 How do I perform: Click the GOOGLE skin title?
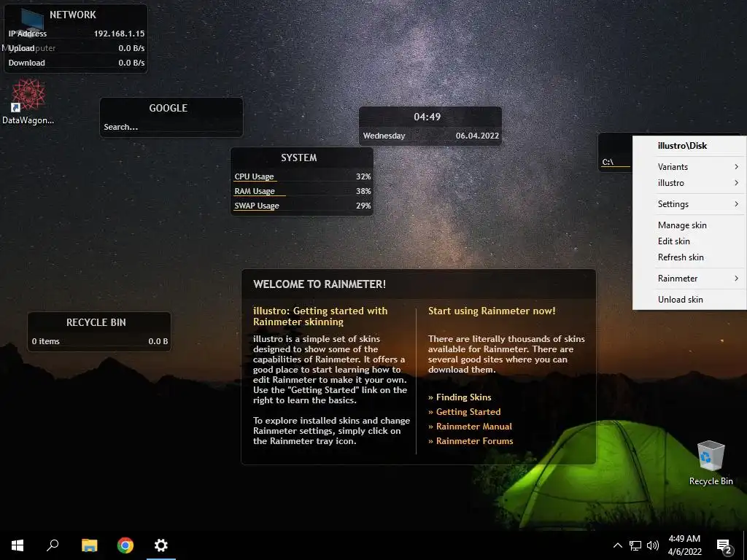point(169,108)
